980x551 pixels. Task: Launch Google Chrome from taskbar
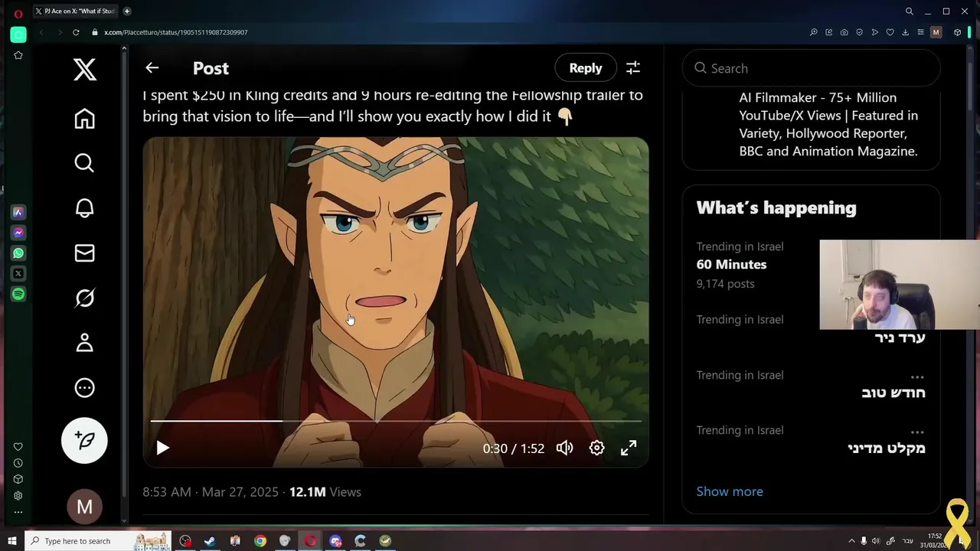260,541
